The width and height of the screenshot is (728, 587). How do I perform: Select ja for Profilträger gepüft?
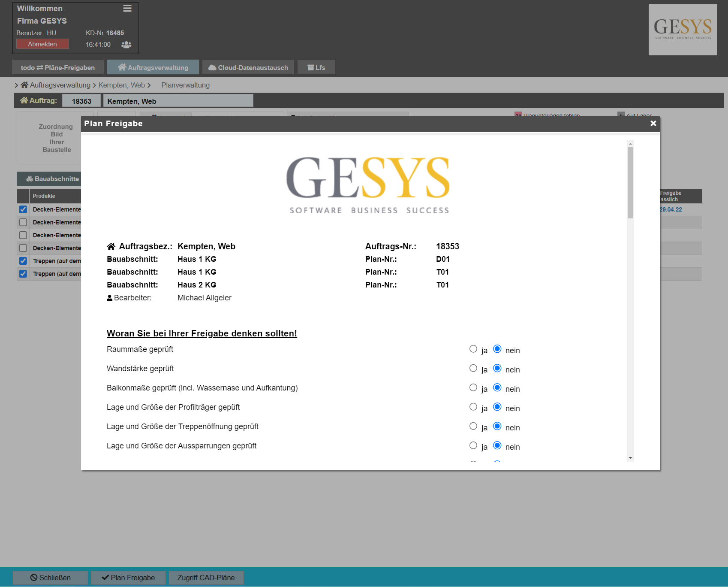coord(473,407)
